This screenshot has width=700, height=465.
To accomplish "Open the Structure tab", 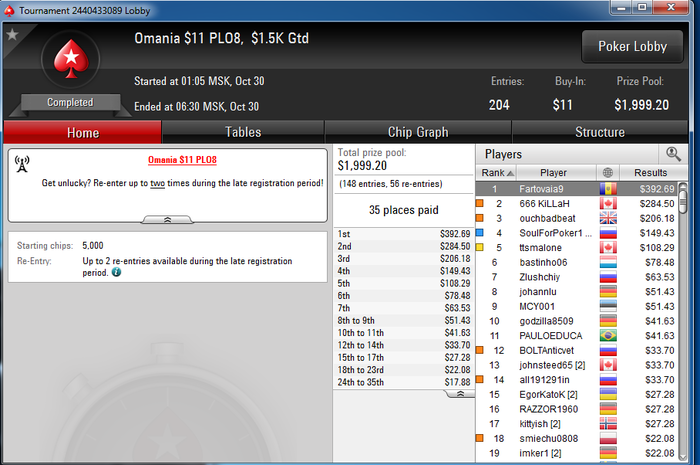I will (x=600, y=132).
